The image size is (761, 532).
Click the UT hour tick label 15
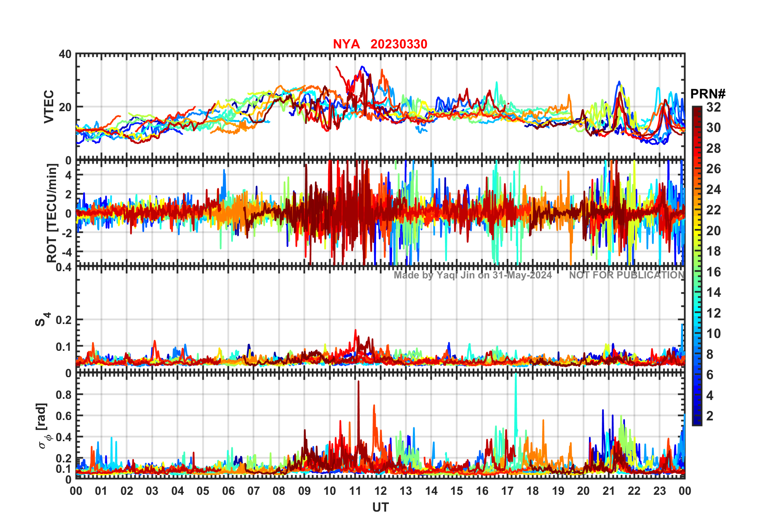click(457, 491)
